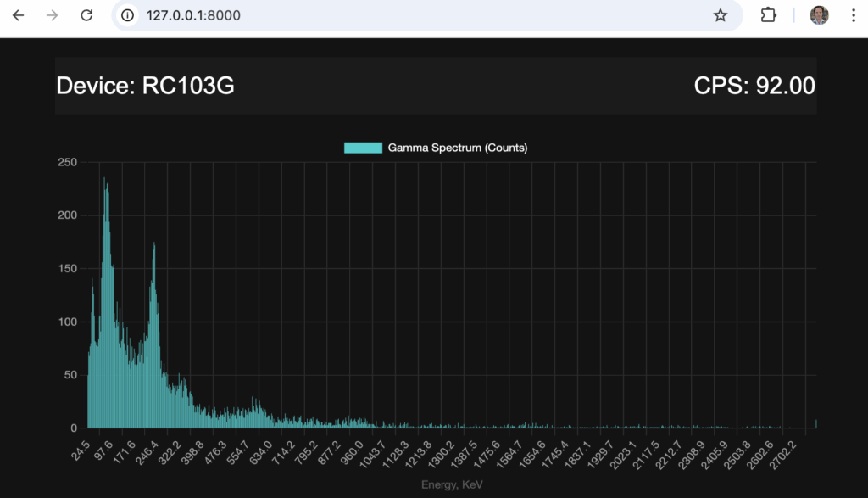Click the teal Gamma Spectrum legend swatch
The width and height of the screenshot is (868, 498).
point(363,148)
